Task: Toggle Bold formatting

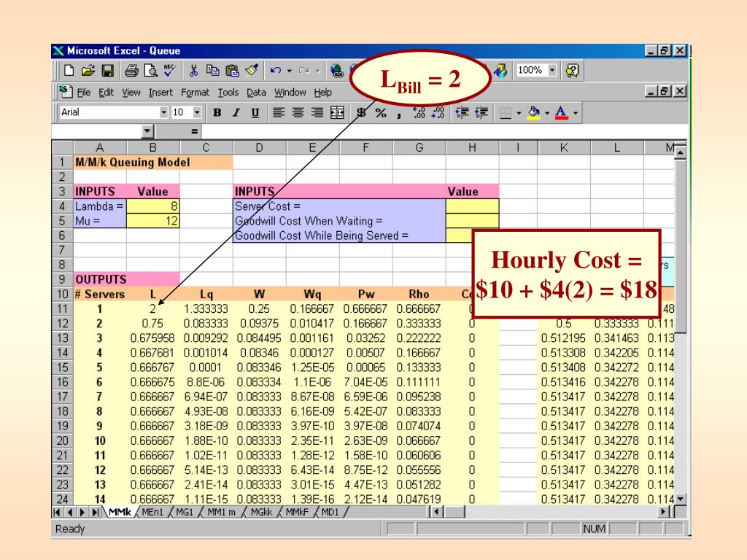Action: click(217, 113)
